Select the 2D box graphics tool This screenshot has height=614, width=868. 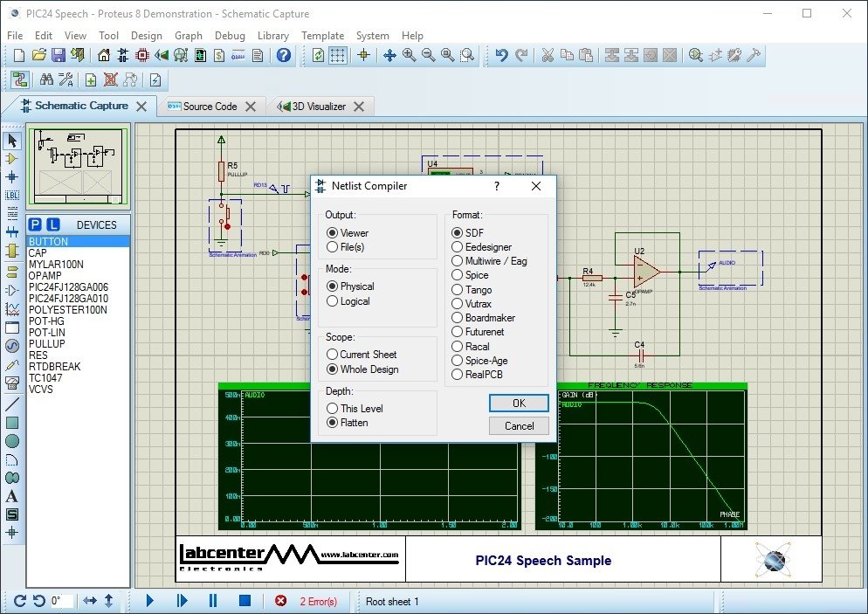coord(12,423)
